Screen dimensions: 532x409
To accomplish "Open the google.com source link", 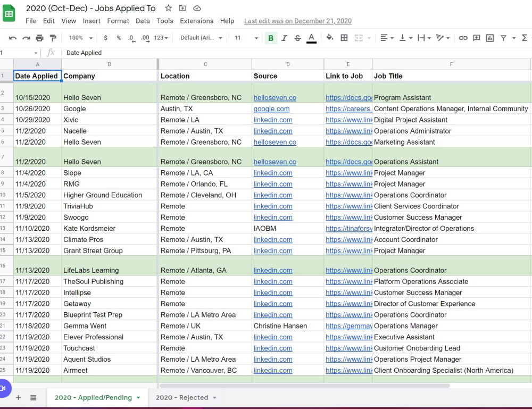I will click(271, 109).
